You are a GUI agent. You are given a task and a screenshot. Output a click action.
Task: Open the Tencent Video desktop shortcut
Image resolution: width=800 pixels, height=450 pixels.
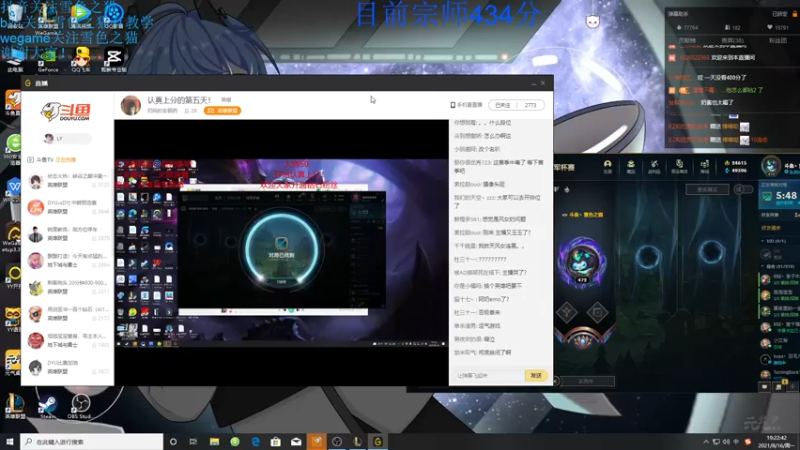pos(81,14)
